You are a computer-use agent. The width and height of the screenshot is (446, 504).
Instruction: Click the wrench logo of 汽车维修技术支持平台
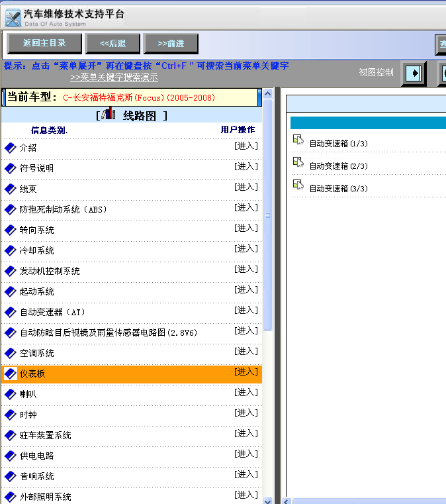point(13,18)
